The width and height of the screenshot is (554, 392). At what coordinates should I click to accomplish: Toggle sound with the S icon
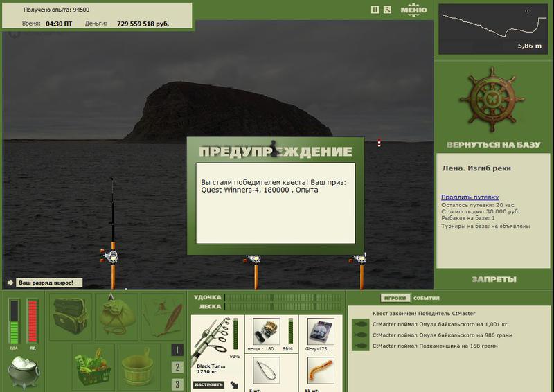point(387,10)
